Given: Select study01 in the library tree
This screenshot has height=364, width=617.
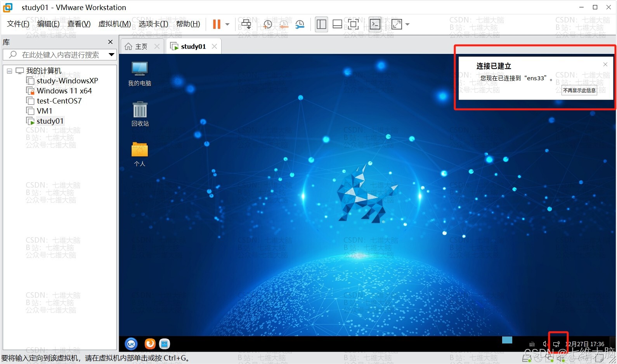Looking at the screenshot, I should click(x=50, y=121).
